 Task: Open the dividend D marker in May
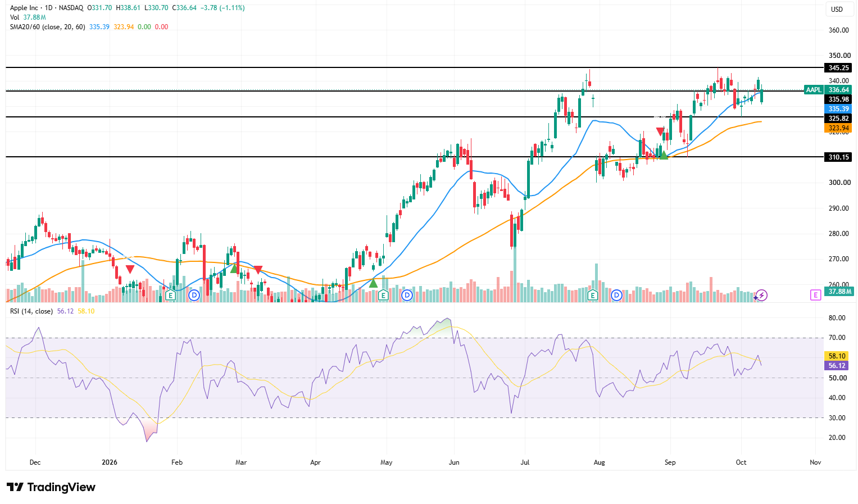point(407,295)
